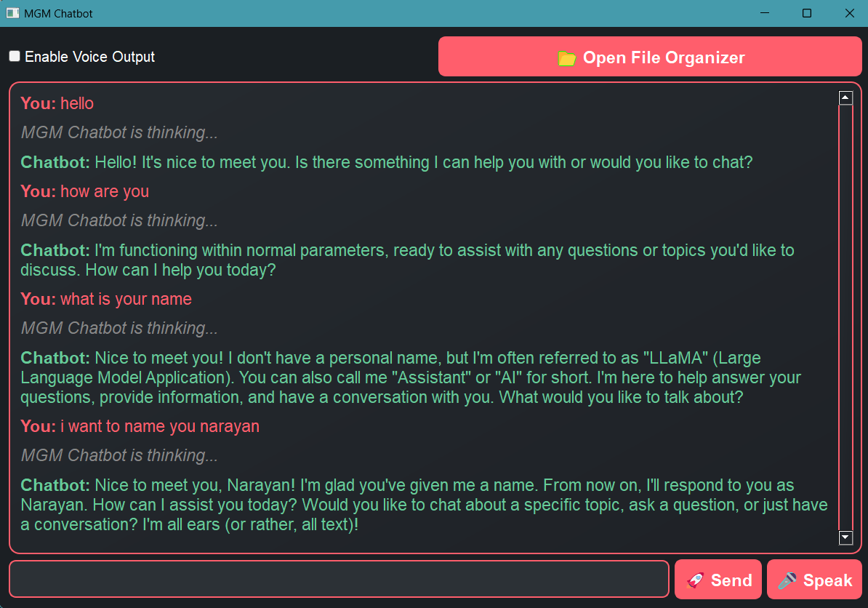Viewport: 868px width, 608px height.
Task: Click the scroll down arrow in chat
Action: coord(845,537)
